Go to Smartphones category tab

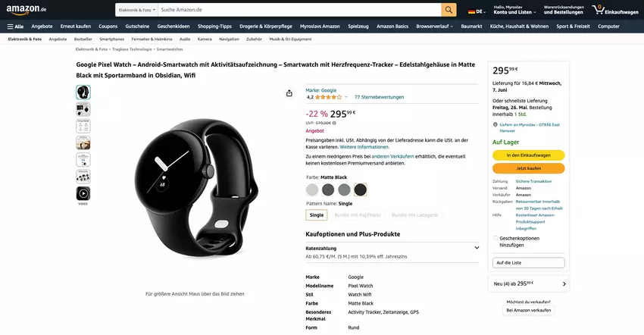(x=111, y=39)
